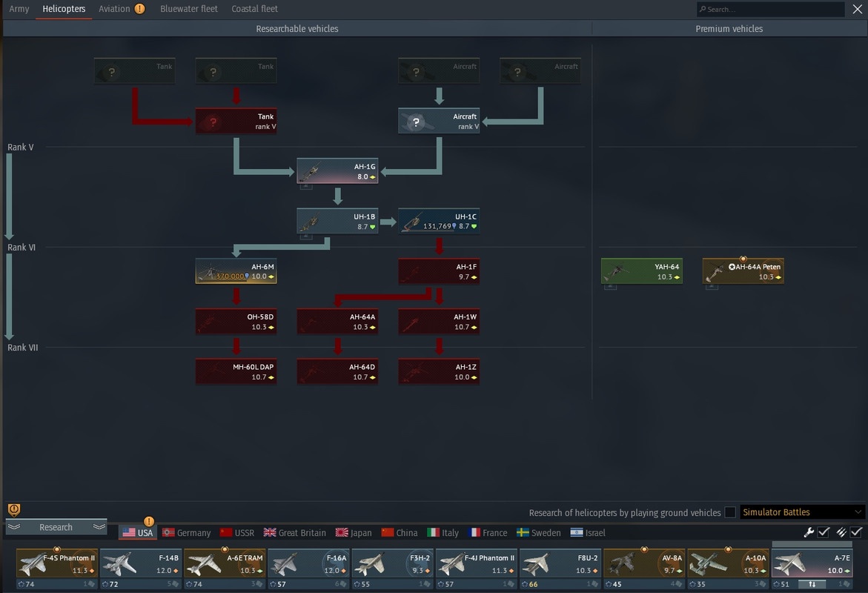Click the warning badge above USA flag
This screenshot has width=868, height=593.
point(149,521)
